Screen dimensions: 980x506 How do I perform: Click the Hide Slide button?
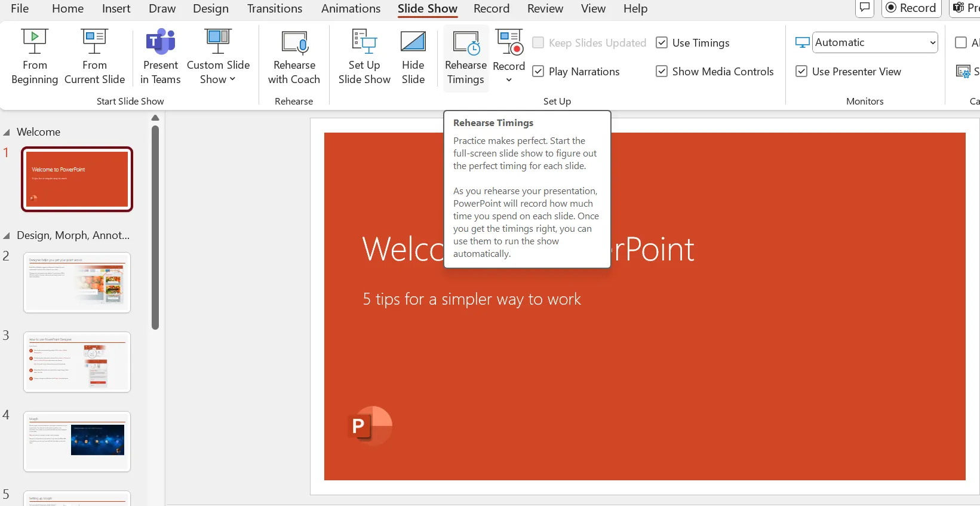point(413,57)
